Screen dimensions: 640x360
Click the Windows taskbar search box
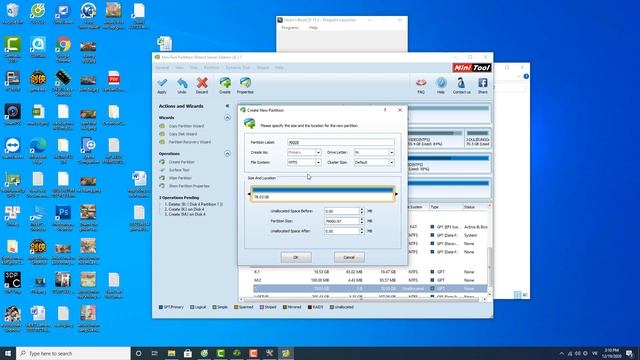pos(73,353)
